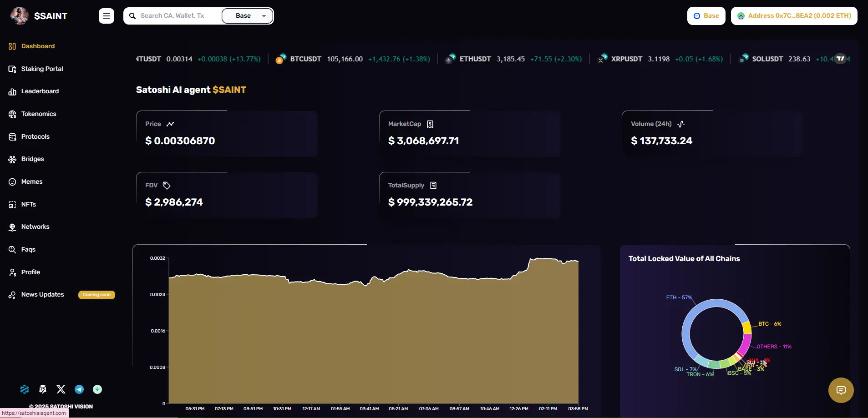Open the chat support floating button

(841, 390)
